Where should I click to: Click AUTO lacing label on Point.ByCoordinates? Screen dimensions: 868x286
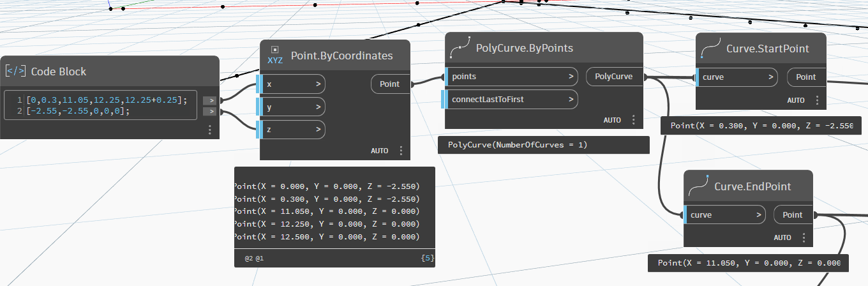(380, 151)
